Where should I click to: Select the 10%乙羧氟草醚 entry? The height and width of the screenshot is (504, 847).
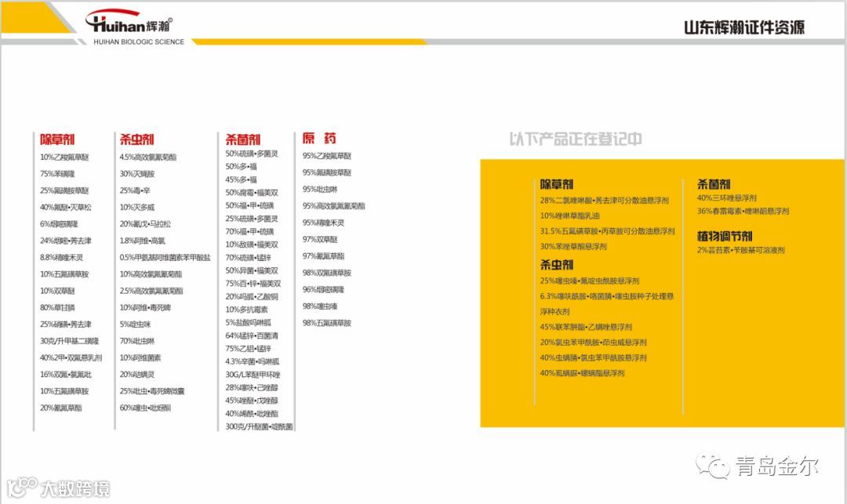click(64, 157)
